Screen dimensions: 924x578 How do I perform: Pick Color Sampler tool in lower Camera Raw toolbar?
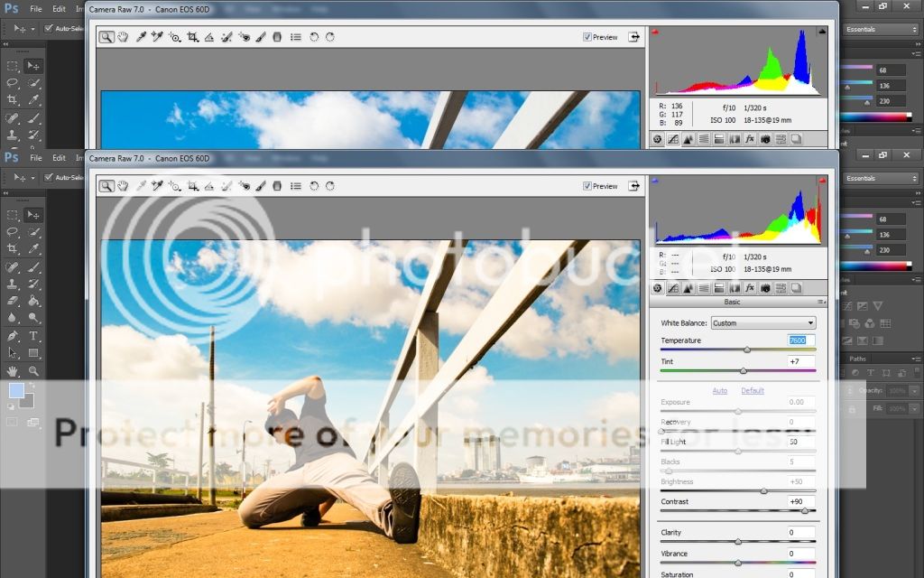coord(157,186)
